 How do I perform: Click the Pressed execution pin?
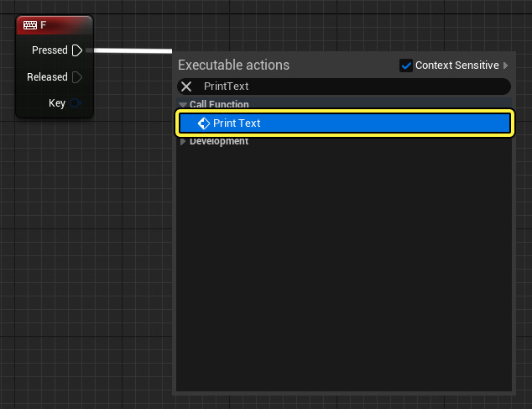coord(77,50)
